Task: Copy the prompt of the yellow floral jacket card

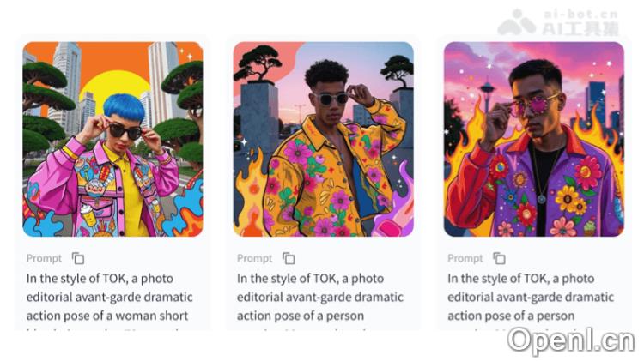Action: pos(289,258)
